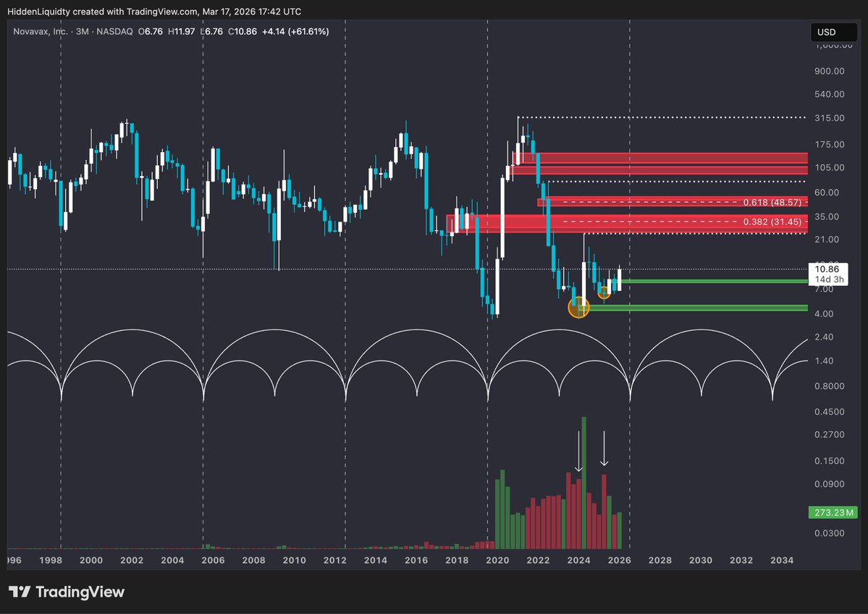This screenshot has width=868, height=614.
Task: Click the 2014 year on time axis
Action: (375, 560)
